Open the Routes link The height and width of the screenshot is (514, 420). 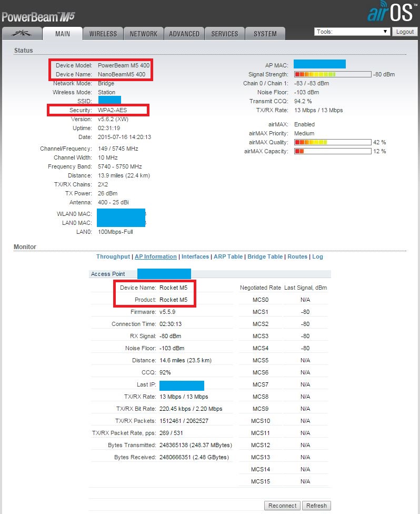297,256
